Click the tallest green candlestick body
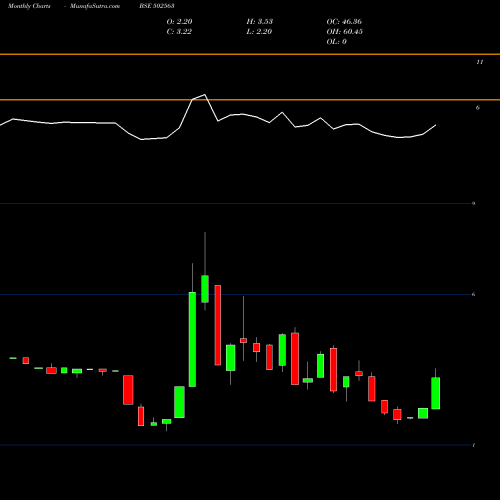500x500 pixels. (192, 339)
